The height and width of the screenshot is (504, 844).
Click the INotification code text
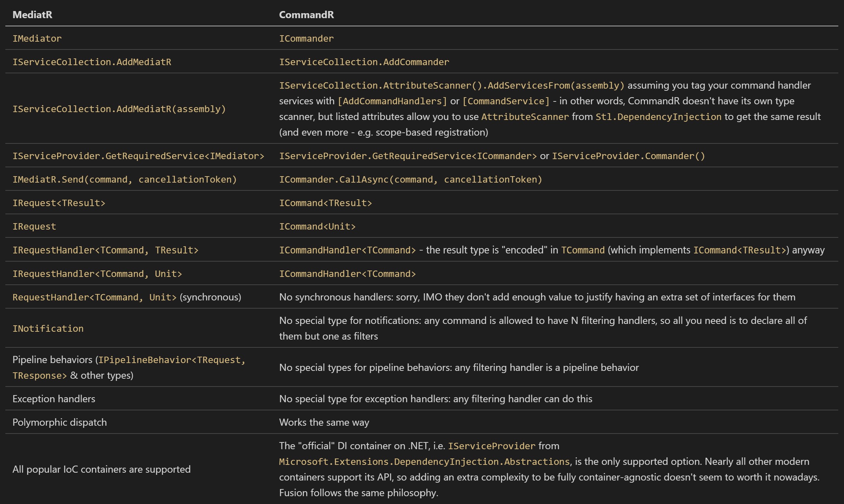(x=48, y=329)
